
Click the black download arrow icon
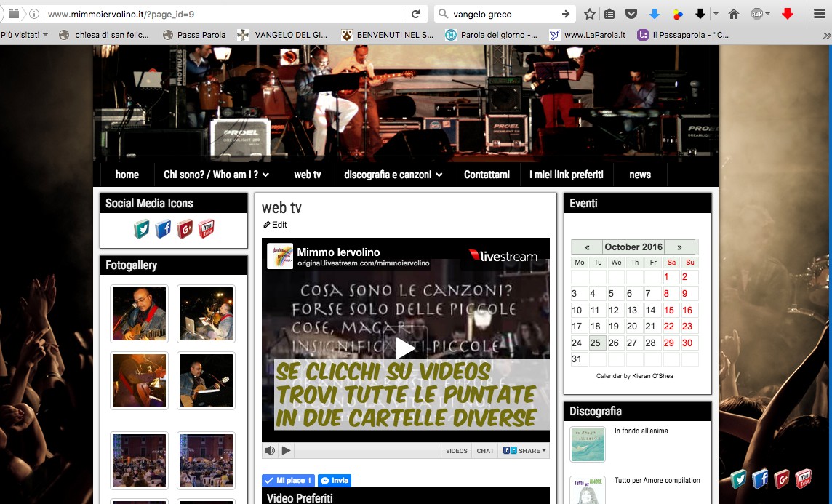pyautogui.click(x=700, y=15)
